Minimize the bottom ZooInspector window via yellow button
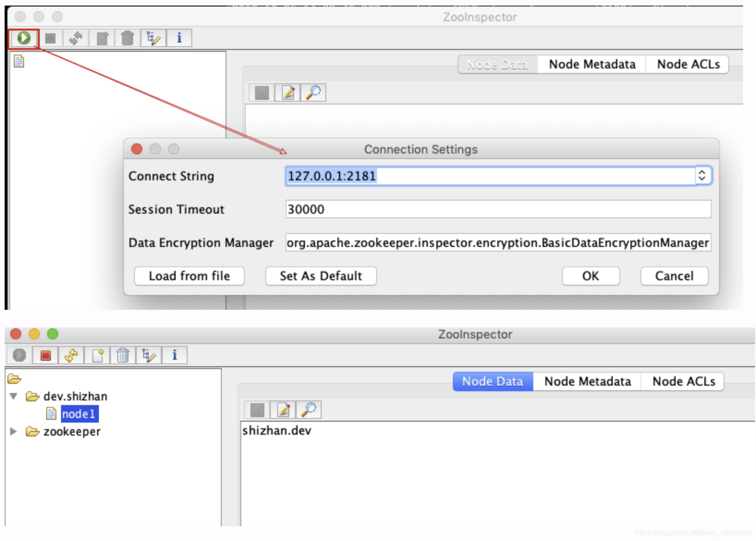756x541 pixels. pos(34,334)
